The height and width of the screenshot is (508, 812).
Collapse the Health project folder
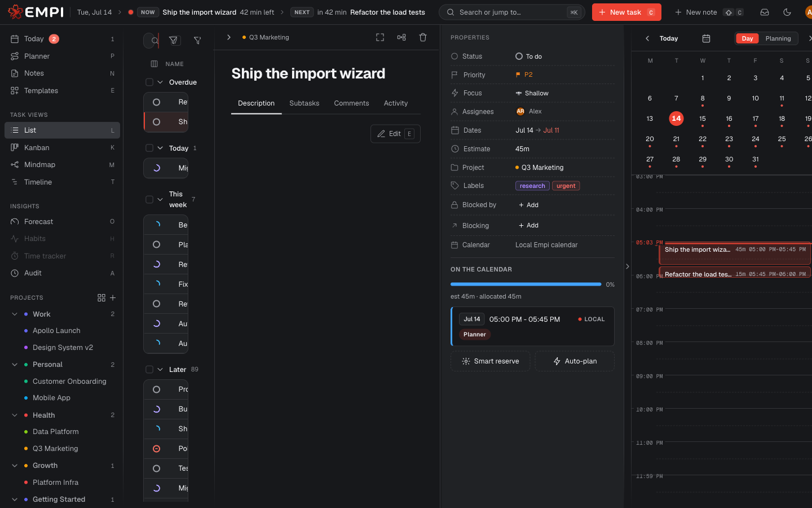(x=15, y=415)
